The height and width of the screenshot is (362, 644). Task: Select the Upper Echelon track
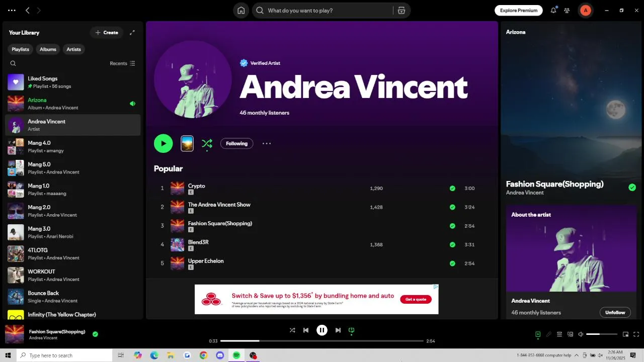[322, 263]
